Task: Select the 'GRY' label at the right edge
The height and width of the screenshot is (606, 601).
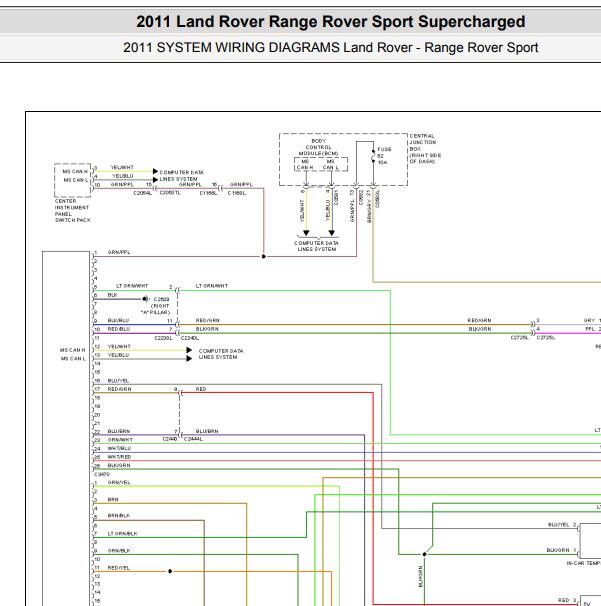Action: click(589, 320)
